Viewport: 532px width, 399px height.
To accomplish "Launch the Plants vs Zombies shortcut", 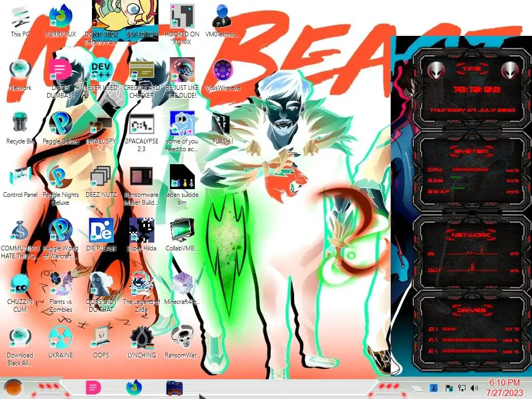I will [60, 292].
